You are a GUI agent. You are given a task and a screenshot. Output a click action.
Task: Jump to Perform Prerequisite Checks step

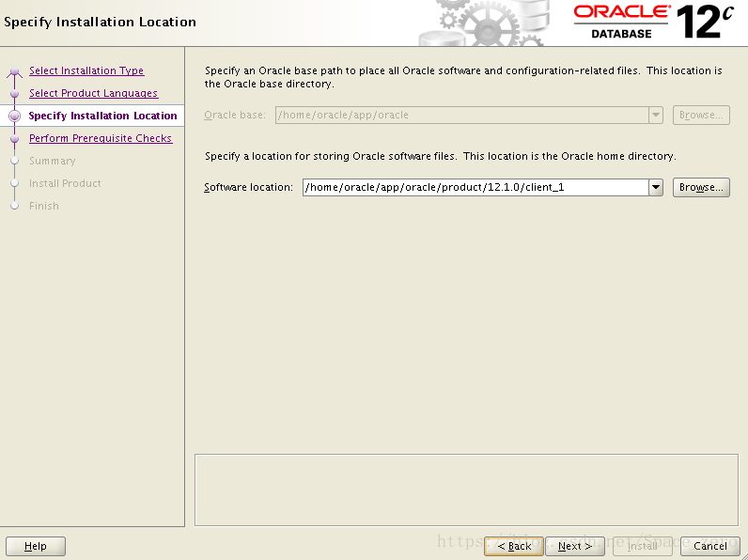[101, 138]
